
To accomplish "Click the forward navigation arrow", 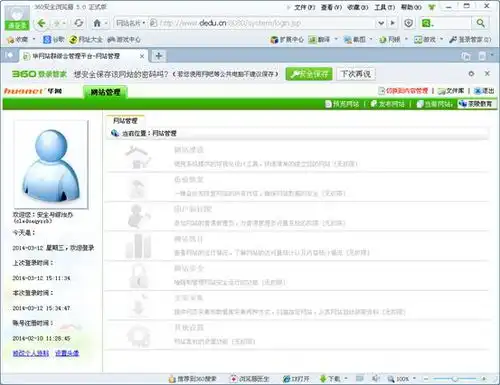I will (x=57, y=23).
